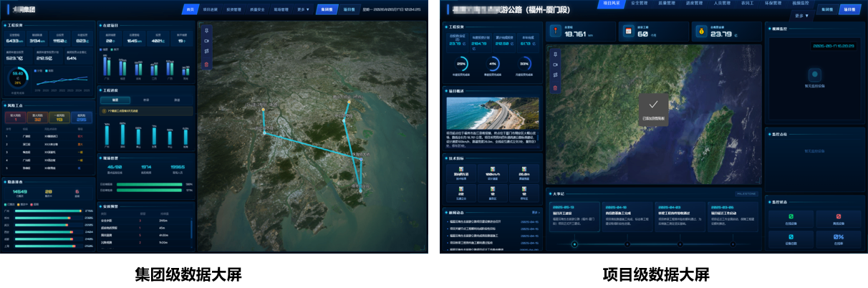Expand the 更多 dropdown on the project dashboard

[802, 15]
